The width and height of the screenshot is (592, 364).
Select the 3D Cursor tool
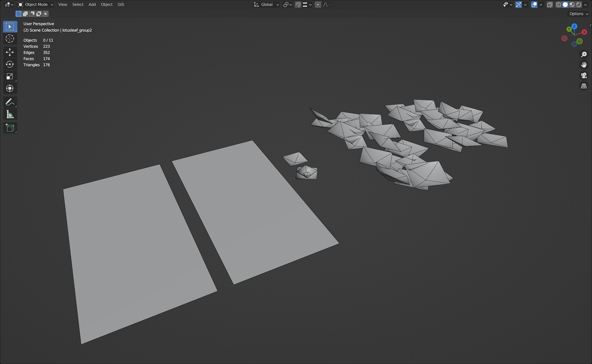click(10, 39)
